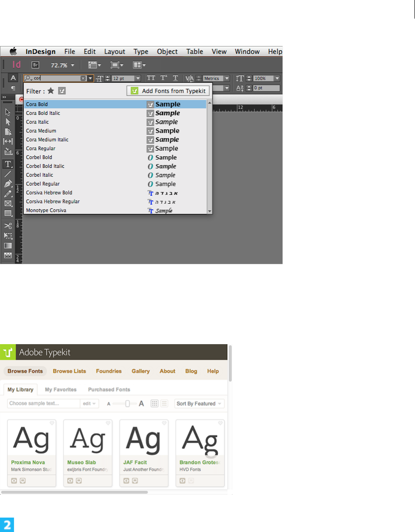Select the Pencil tool
This screenshot has height=532, width=415.
[x=8, y=194]
